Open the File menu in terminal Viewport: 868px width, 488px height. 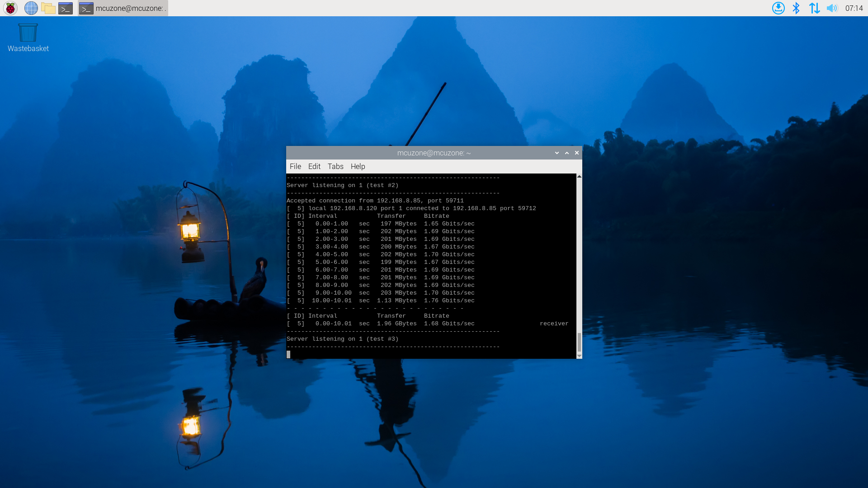pos(295,166)
